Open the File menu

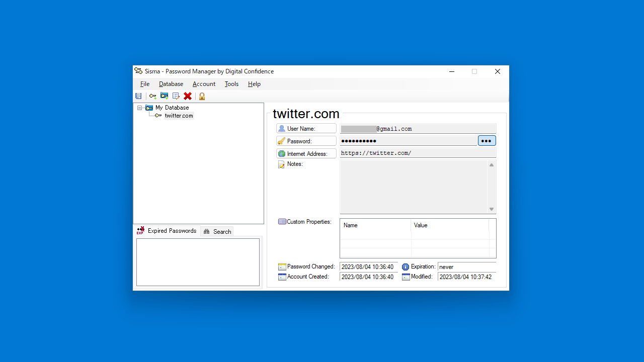tap(145, 84)
